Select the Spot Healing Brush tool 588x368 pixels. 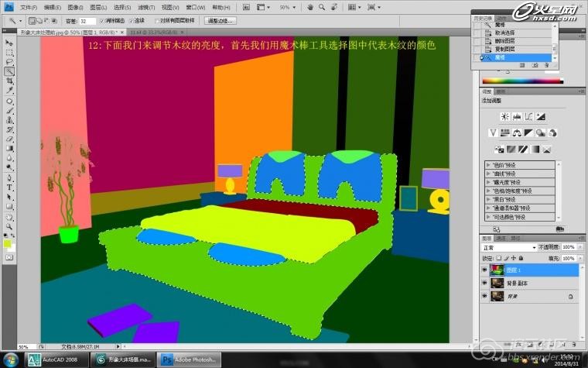[9, 101]
